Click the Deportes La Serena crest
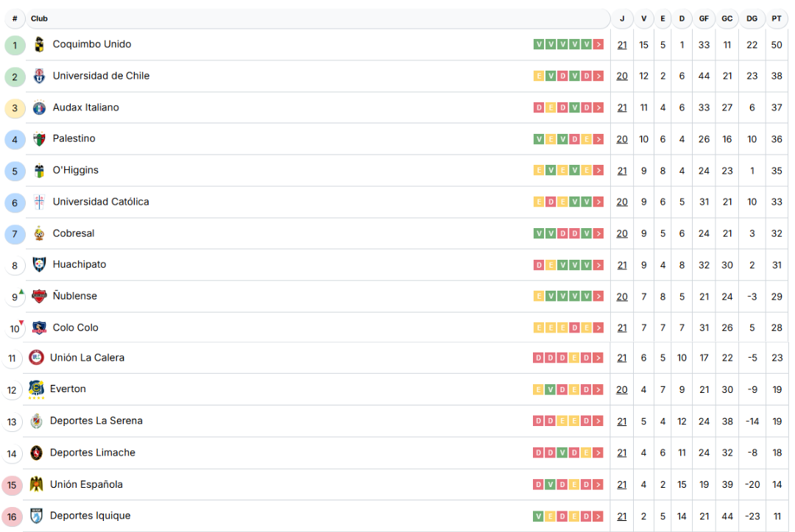 pyautogui.click(x=36, y=421)
